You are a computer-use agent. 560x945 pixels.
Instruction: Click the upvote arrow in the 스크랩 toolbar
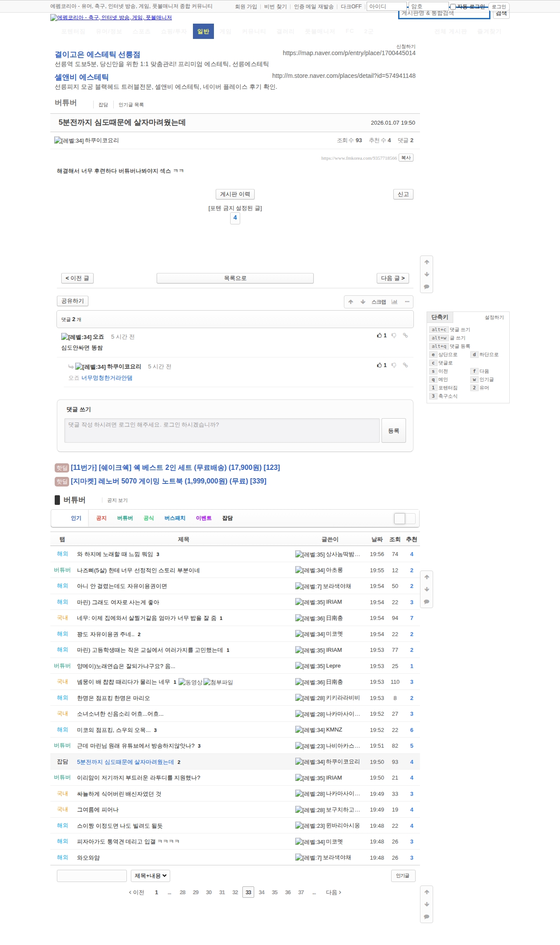[351, 302]
